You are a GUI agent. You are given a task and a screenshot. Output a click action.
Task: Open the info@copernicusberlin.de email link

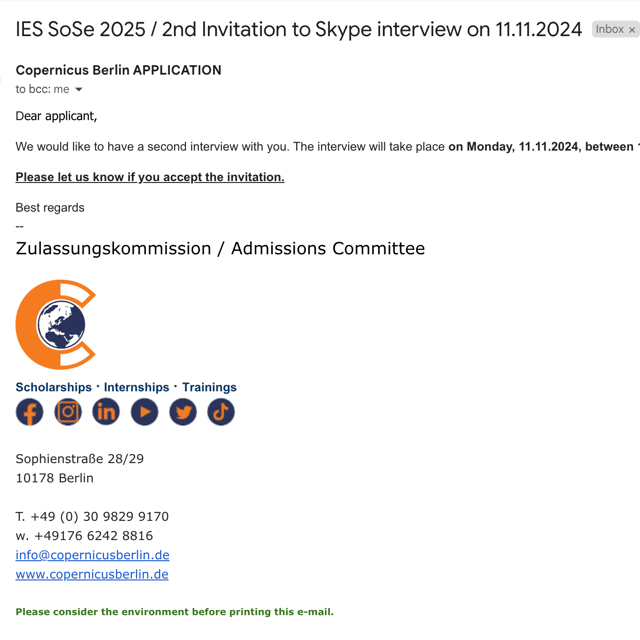tap(93, 555)
